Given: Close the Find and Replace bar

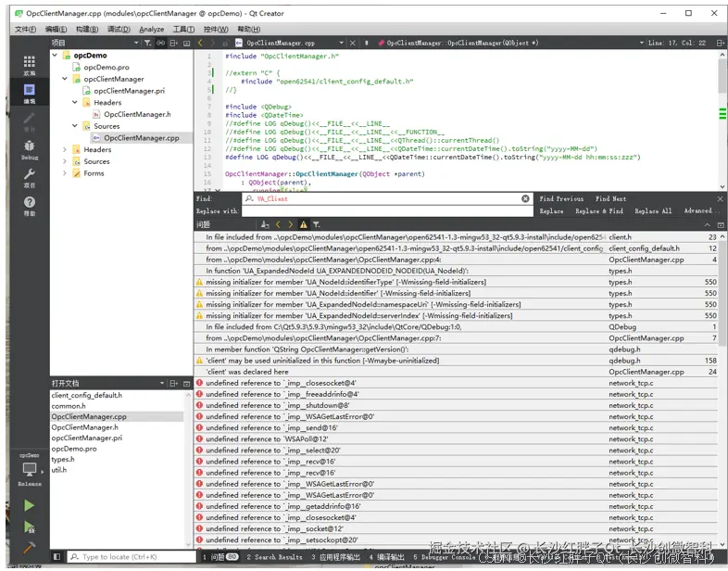Looking at the screenshot, I should (720, 198).
